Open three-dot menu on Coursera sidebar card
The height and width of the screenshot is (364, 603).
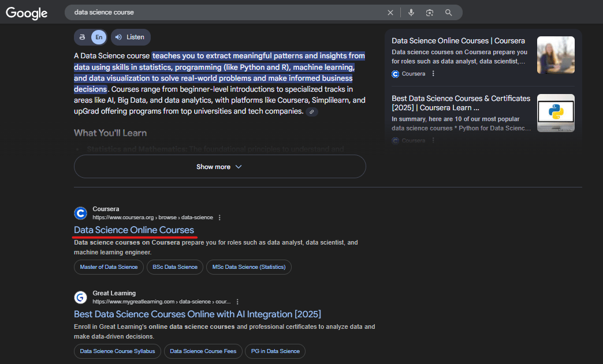(x=433, y=74)
